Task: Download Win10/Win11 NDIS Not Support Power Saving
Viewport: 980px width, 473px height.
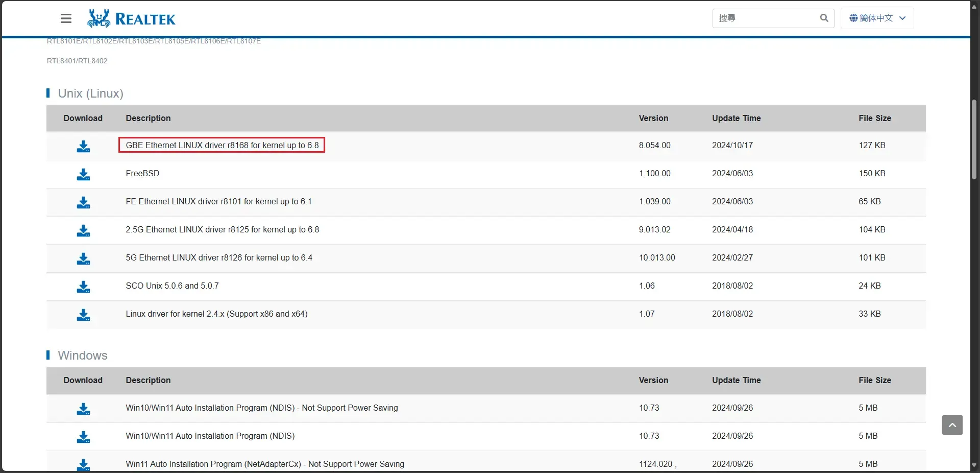Action: pos(83,409)
